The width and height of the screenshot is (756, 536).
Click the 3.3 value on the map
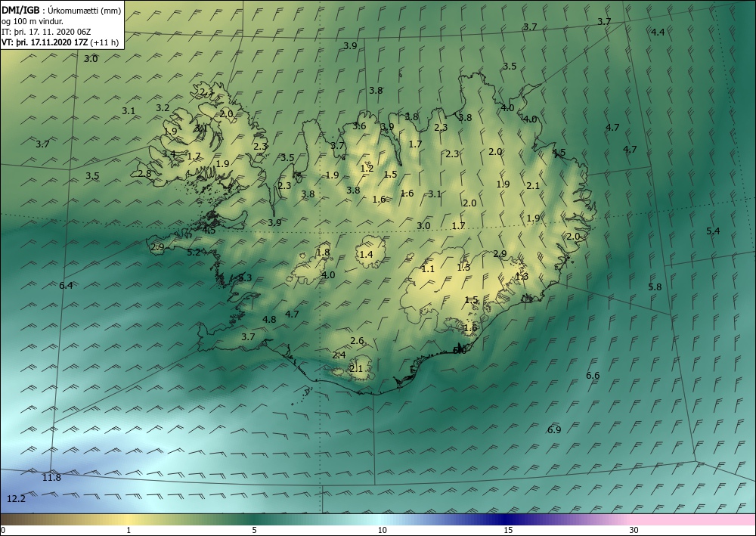[245, 277]
